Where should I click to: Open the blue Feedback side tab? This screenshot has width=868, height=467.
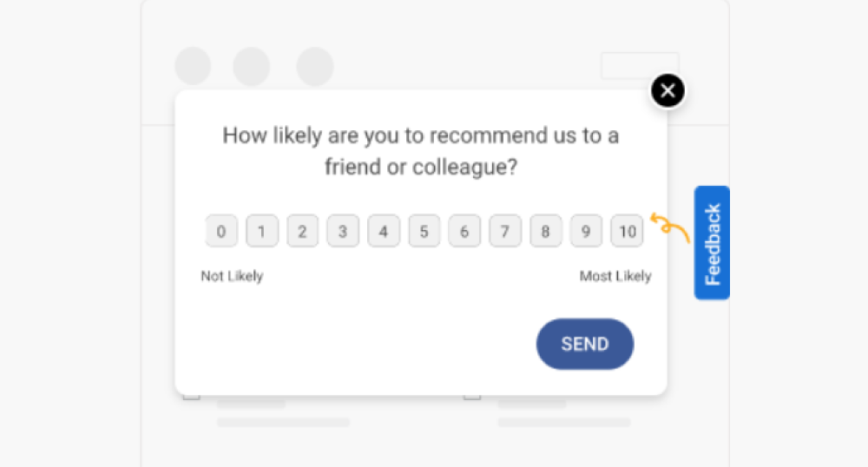(712, 243)
